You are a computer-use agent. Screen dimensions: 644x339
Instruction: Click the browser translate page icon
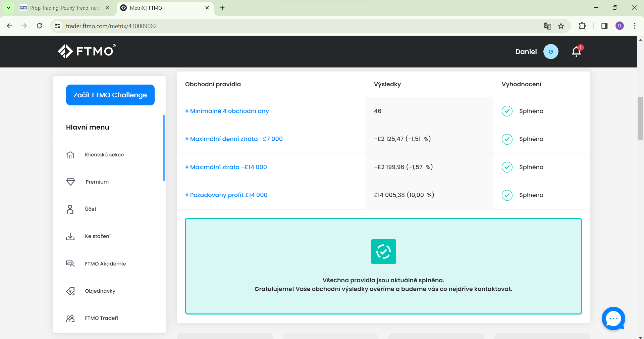click(547, 26)
